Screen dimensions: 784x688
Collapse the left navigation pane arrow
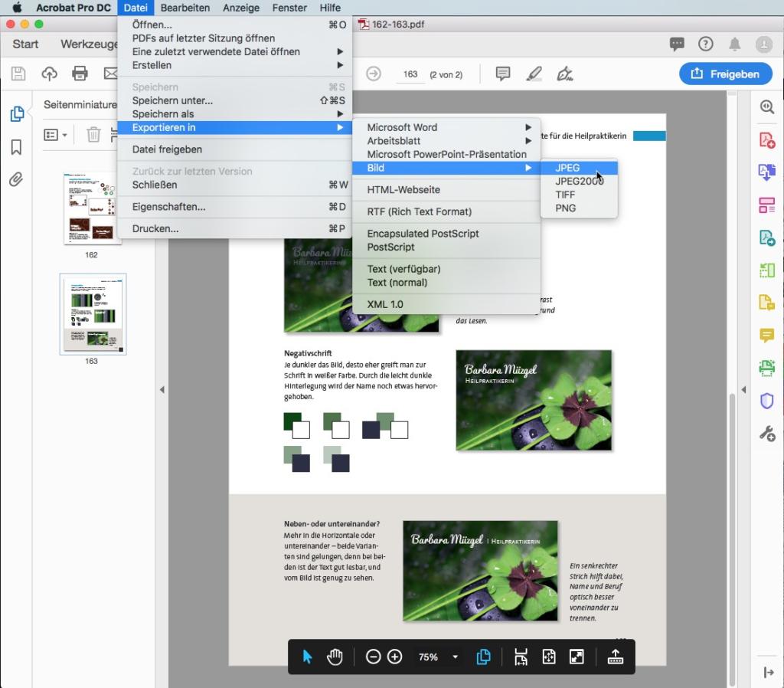162,390
